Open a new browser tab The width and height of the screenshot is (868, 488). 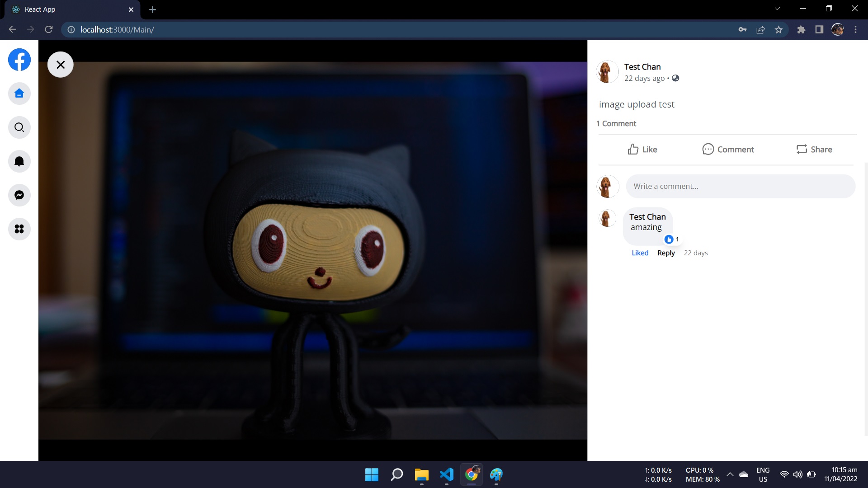152,9
